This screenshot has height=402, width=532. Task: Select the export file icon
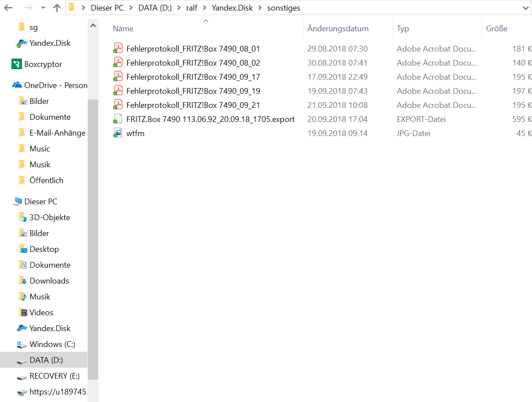(118, 119)
